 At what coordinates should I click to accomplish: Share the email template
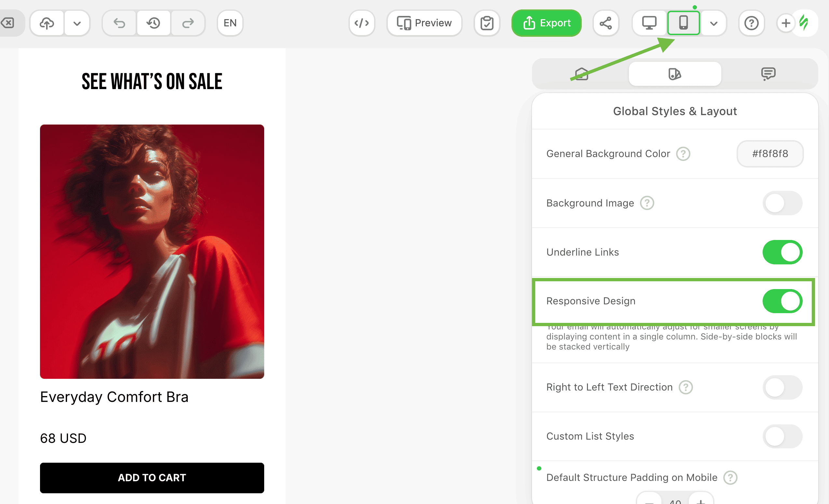606,23
